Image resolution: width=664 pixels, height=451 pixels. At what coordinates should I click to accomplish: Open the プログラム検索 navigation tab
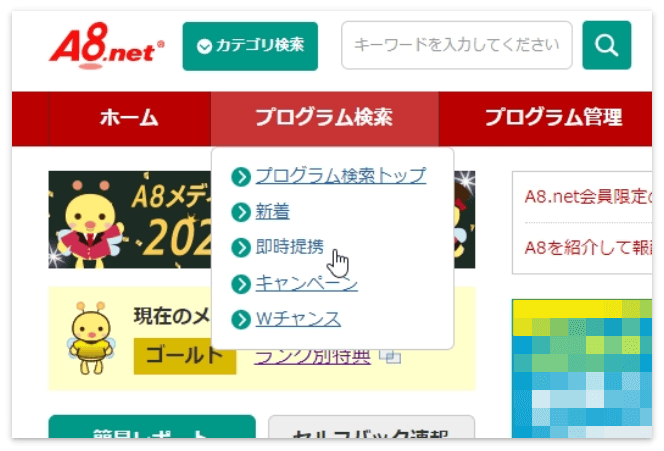click(x=324, y=118)
